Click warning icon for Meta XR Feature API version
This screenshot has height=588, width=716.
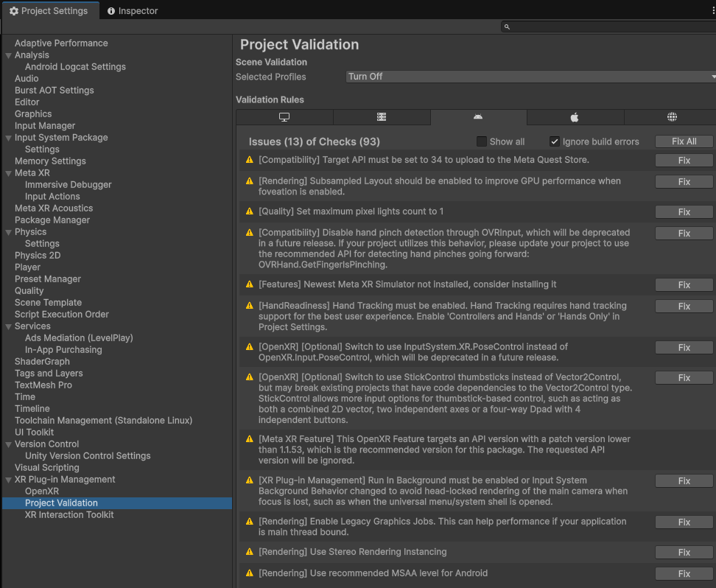point(249,439)
